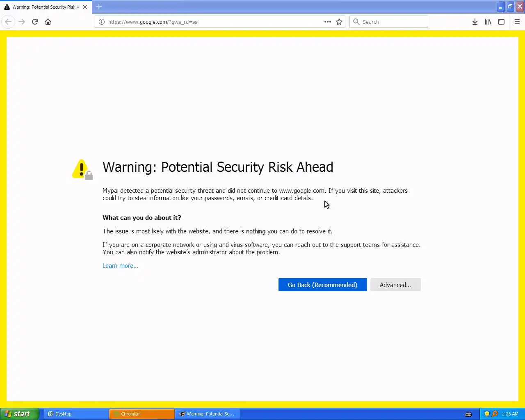Open the Downloads arrow icon
This screenshot has height=420, width=525.
click(475, 22)
